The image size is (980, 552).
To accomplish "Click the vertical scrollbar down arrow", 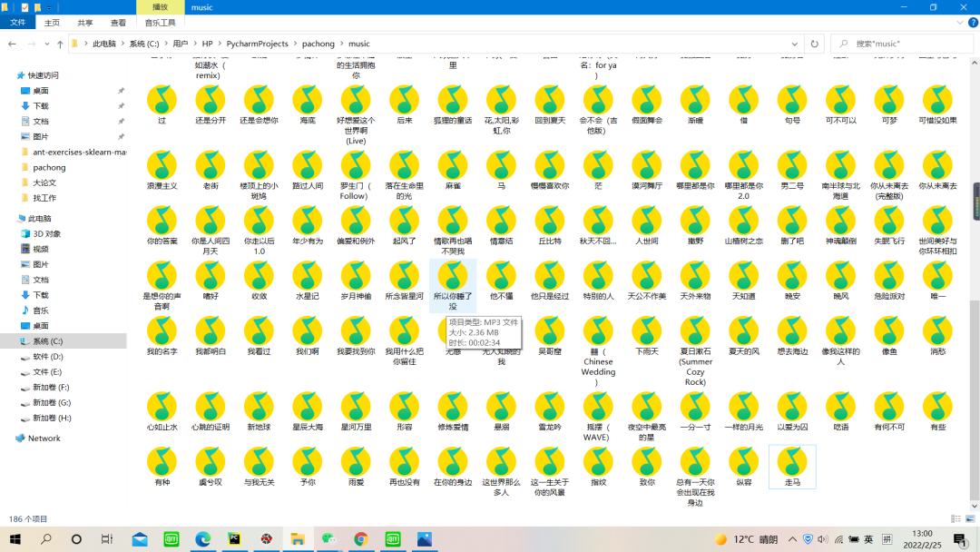I will pyautogui.click(x=975, y=507).
